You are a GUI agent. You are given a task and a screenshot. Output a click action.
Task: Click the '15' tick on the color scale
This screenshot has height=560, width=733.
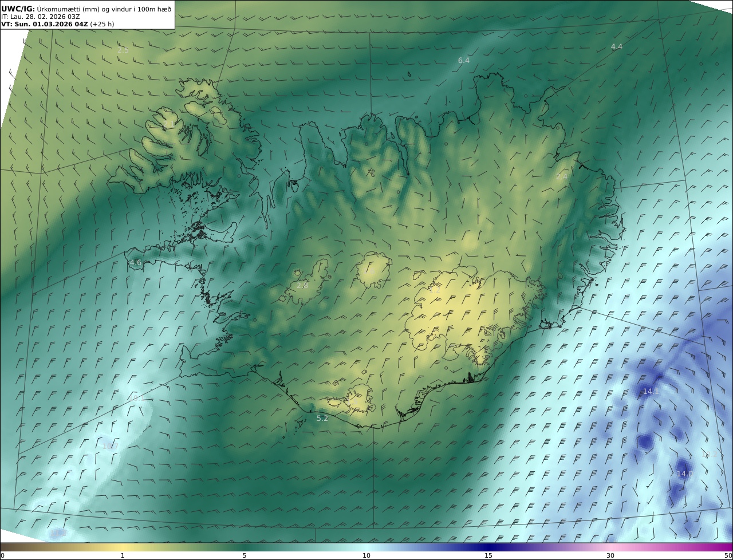(x=488, y=555)
